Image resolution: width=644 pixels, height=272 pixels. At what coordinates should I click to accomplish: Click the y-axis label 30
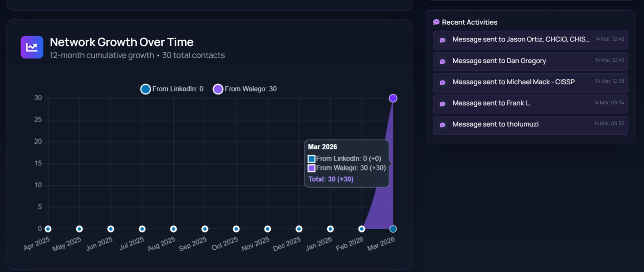(38, 98)
